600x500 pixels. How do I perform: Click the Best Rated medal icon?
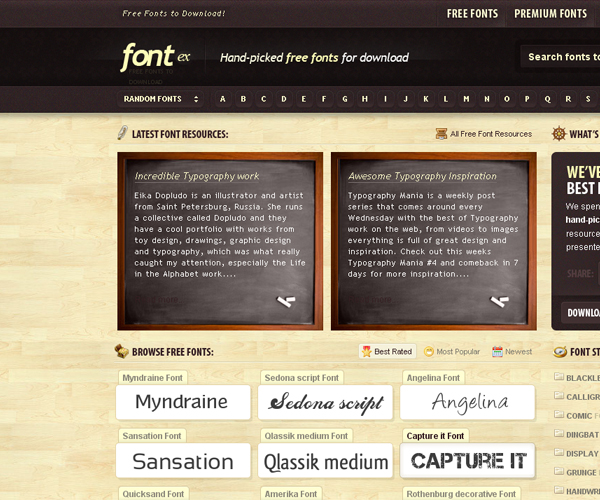click(x=367, y=352)
